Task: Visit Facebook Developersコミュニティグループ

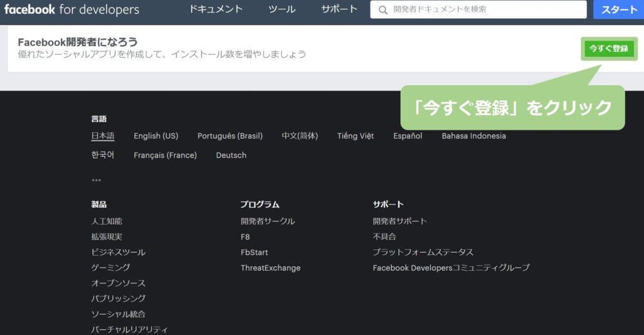Action: [x=452, y=268]
